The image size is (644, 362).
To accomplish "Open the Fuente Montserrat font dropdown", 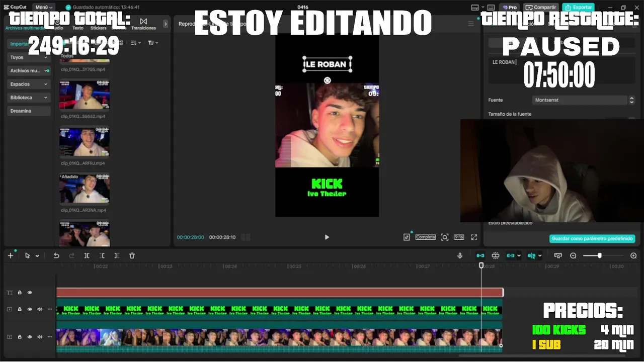I will 583,100.
